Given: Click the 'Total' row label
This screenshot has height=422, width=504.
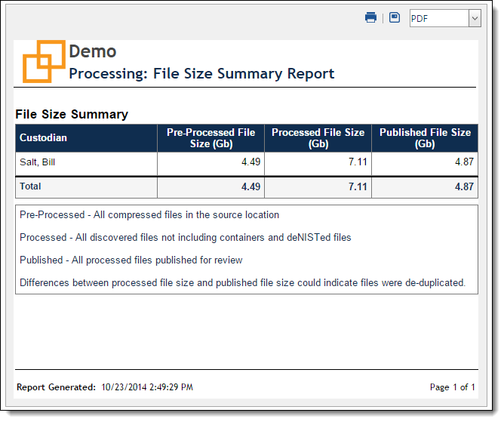Looking at the screenshot, I should [30, 186].
